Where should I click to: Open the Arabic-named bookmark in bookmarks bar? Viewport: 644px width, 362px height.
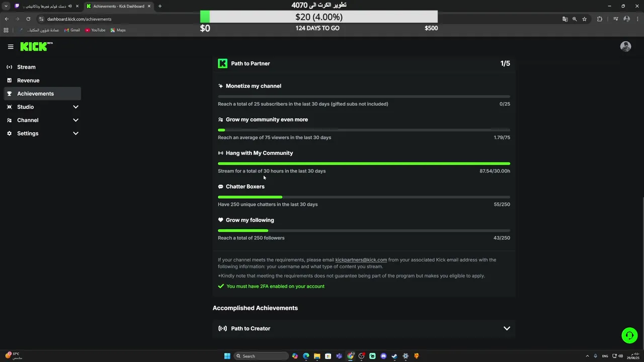click(39, 30)
